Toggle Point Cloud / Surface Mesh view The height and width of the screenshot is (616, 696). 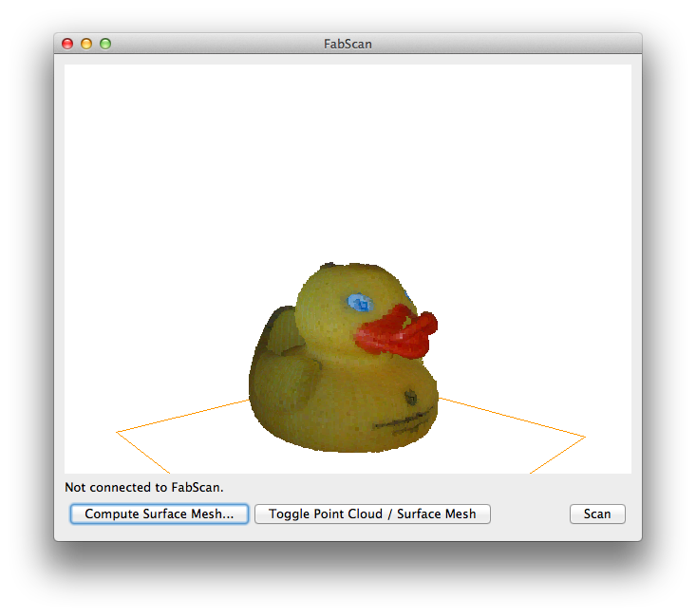[x=372, y=513]
